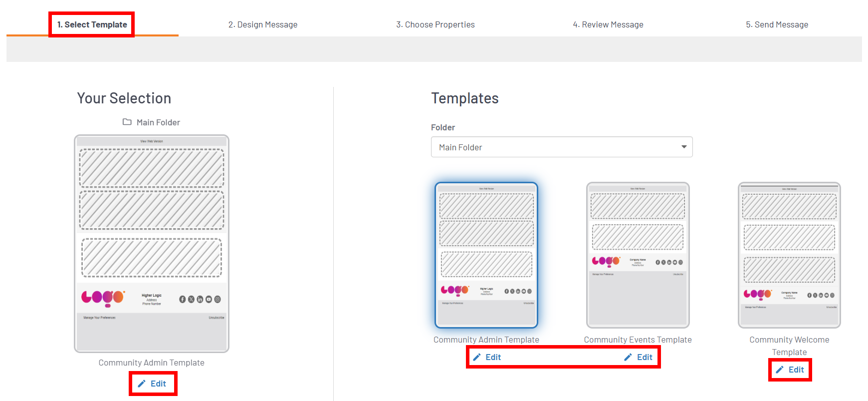Switch to the Design Message step
868x401 pixels.
(263, 24)
